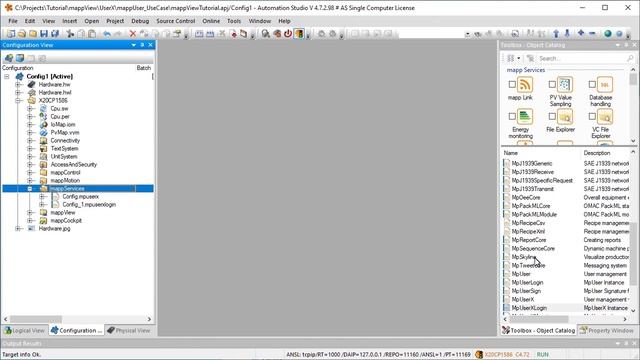Check the Energy monitoring checkbox

pyautogui.click(x=512, y=116)
